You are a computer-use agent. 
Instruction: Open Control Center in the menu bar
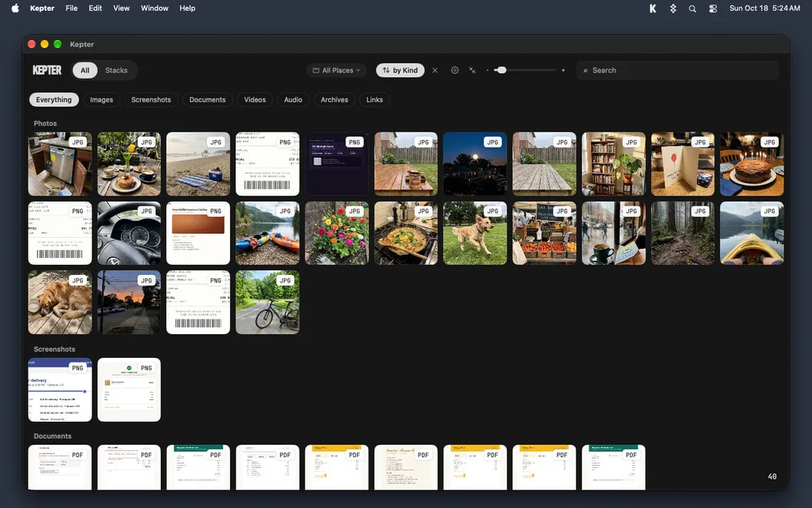pos(713,8)
